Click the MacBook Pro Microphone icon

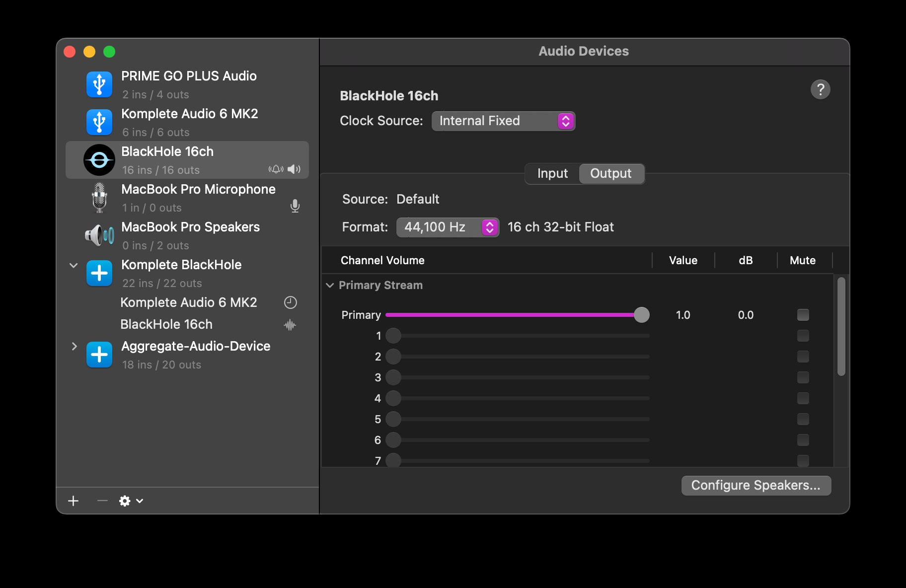[x=99, y=198]
